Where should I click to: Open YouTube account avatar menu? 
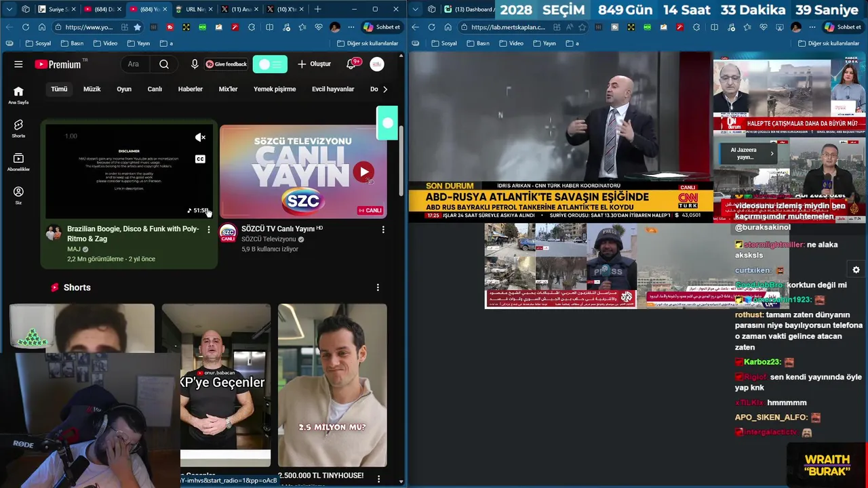coord(377,64)
